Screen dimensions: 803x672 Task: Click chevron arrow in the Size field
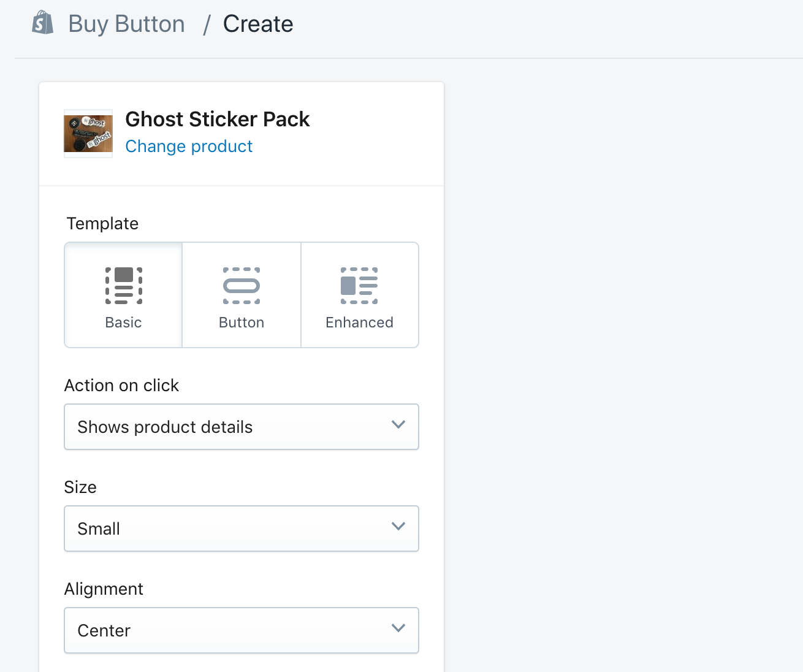[x=398, y=527]
